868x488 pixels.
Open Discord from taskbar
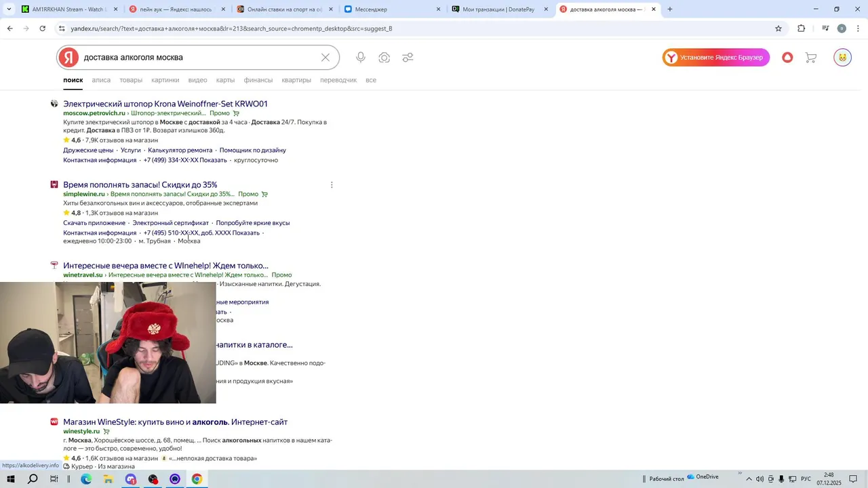point(131,479)
